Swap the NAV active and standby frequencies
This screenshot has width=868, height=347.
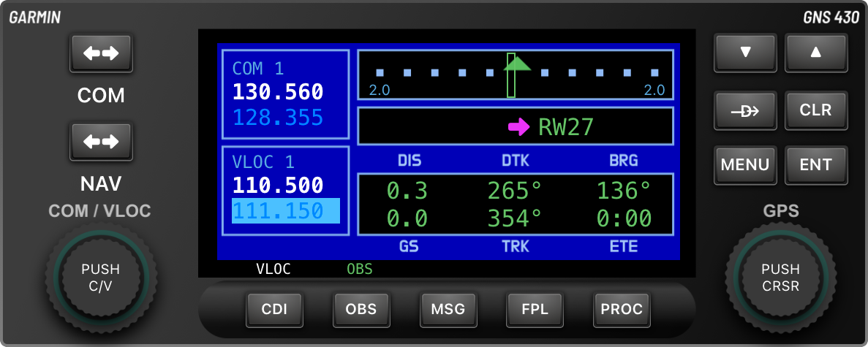(x=101, y=142)
